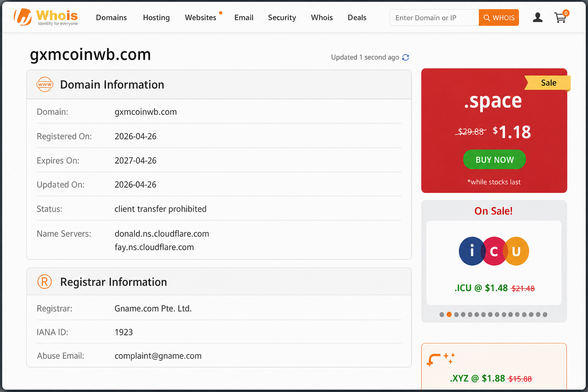
Task: Click the Registered On date 2026-04-26
Action: click(x=136, y=136)
